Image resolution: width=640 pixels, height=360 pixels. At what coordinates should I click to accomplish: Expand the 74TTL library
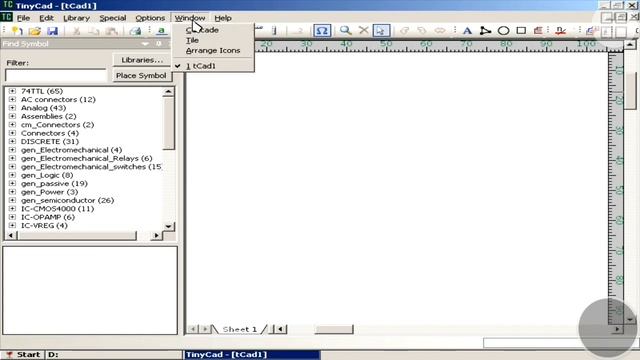[12, 91]
